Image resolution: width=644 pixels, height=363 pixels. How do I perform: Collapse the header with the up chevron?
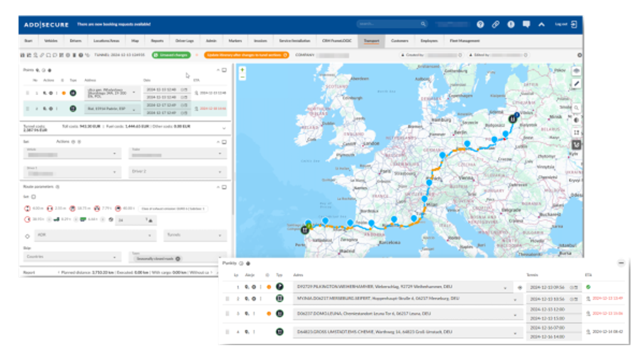541,25
